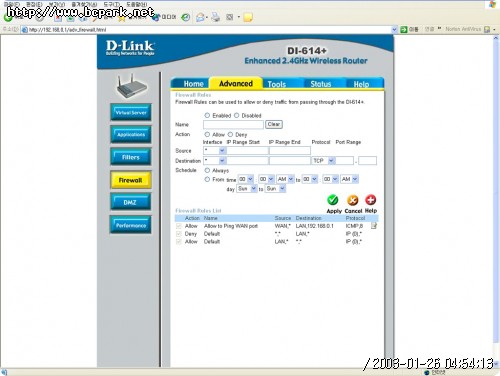Open the Virtual Server page
Viewport: 500px width, 376px height.
coord(131,112)
